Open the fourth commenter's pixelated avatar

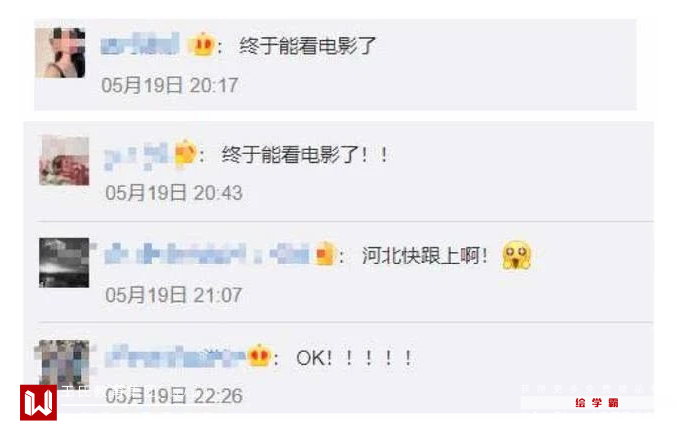[x=62, y=363]
